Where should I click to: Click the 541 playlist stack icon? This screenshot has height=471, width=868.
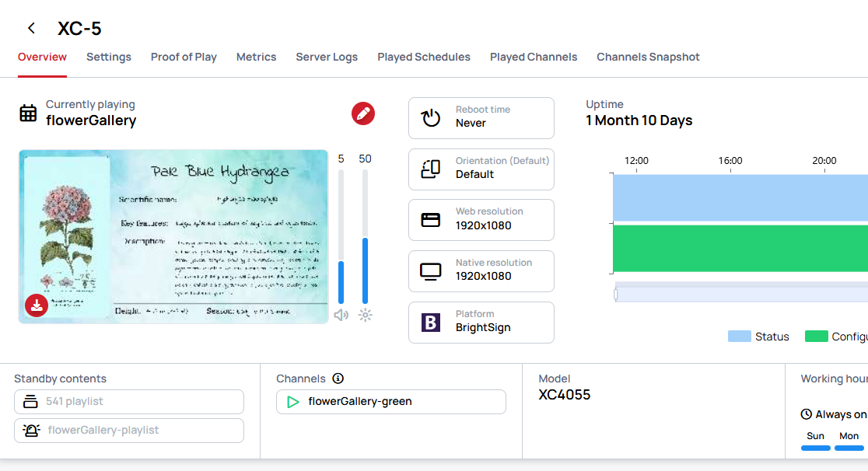pos(30,402)
